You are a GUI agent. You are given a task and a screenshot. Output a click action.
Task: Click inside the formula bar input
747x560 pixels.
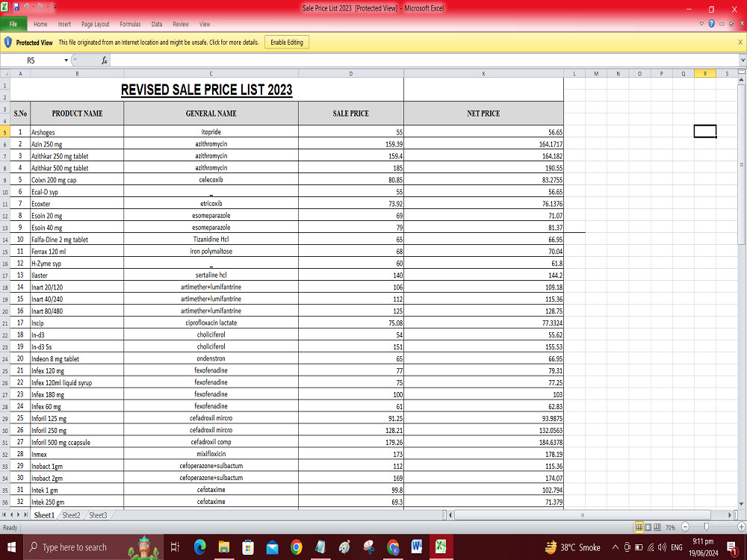tap(424, 60)
